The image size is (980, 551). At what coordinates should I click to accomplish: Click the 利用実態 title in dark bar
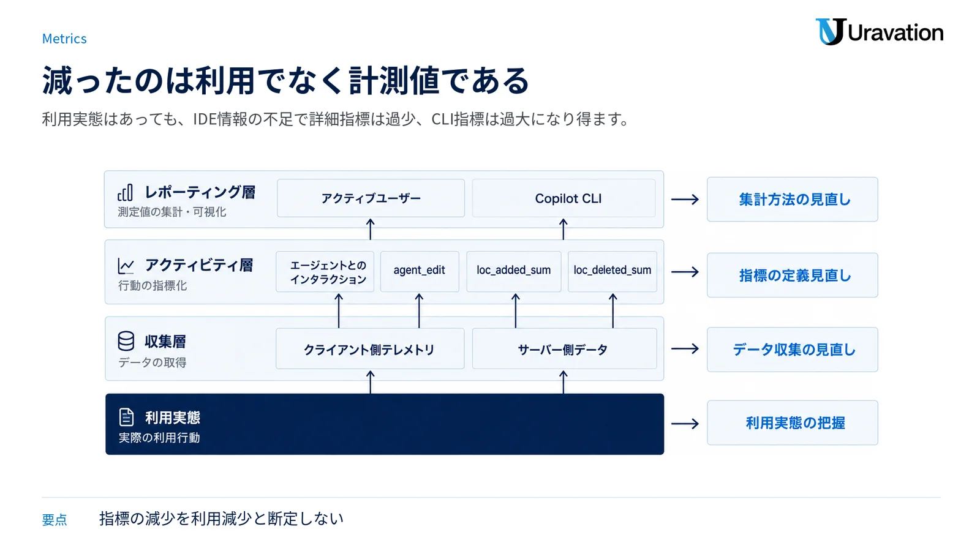coord(173,418)
